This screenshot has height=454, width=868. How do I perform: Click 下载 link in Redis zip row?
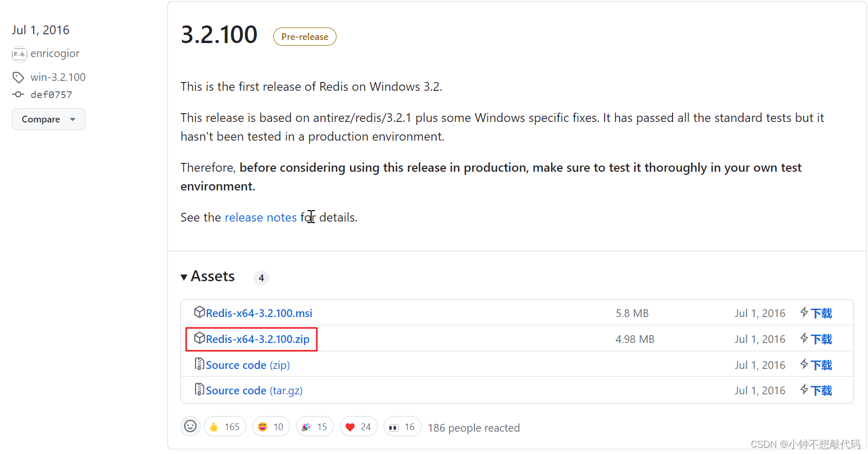point(821,339)
